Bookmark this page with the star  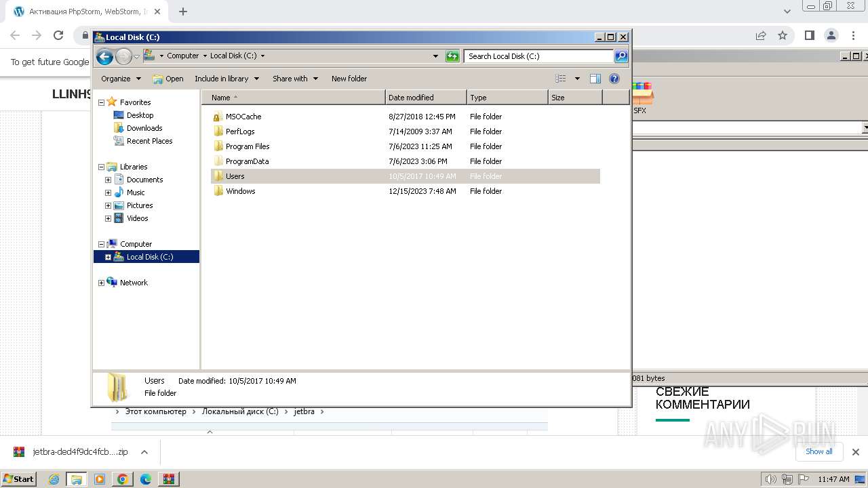coord(783,35)
